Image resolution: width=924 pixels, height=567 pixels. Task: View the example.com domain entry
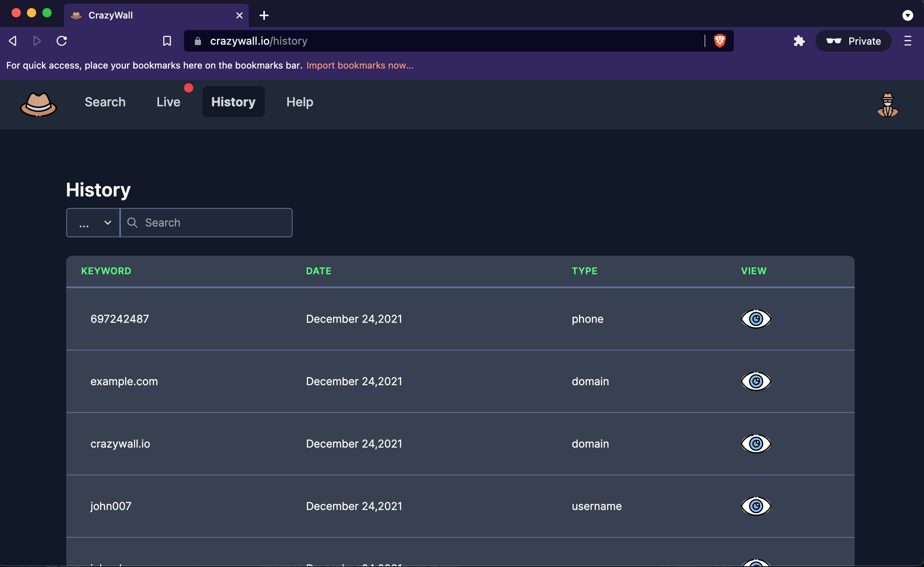tap(756, 381)
